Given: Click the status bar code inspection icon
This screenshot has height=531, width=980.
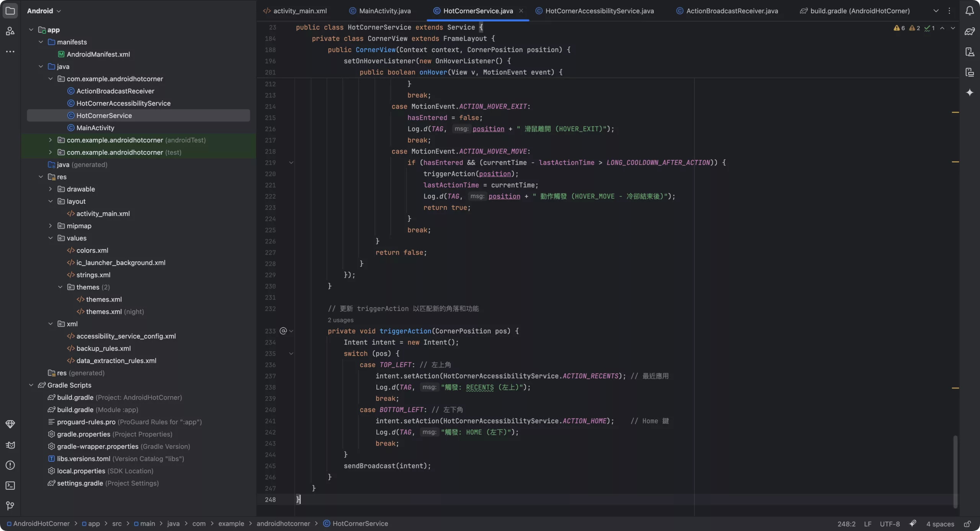Looking at the screenshot, I should click(913, 523).
